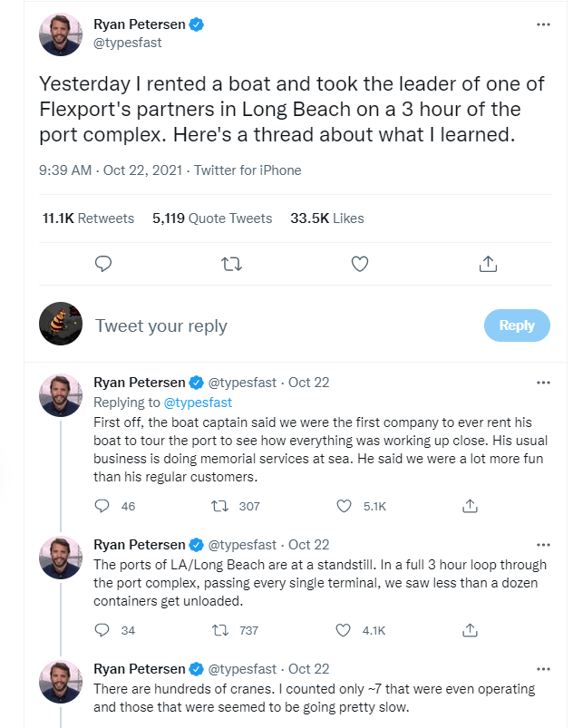The width and height of the screenshot is (573, 728).
Task: Share the boat captain reply tweet
Action: click(x=470, y=506)
